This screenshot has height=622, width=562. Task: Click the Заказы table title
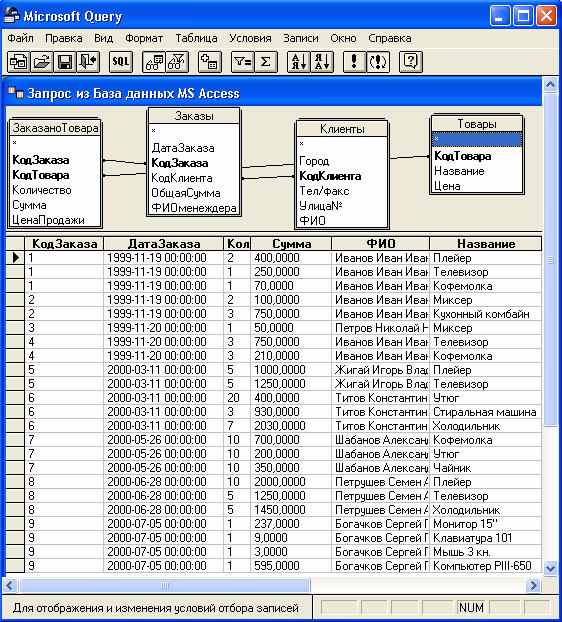(194, 116)
